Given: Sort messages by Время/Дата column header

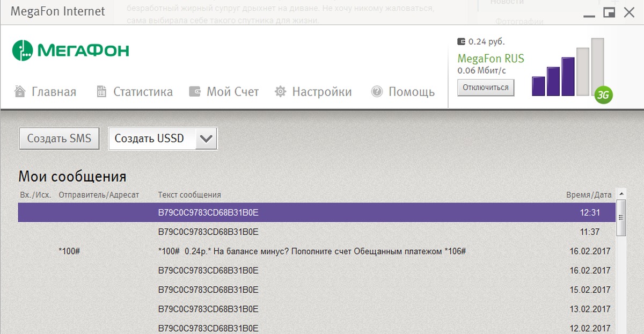Looking at the screenshot, I should (x=589, y=194).
